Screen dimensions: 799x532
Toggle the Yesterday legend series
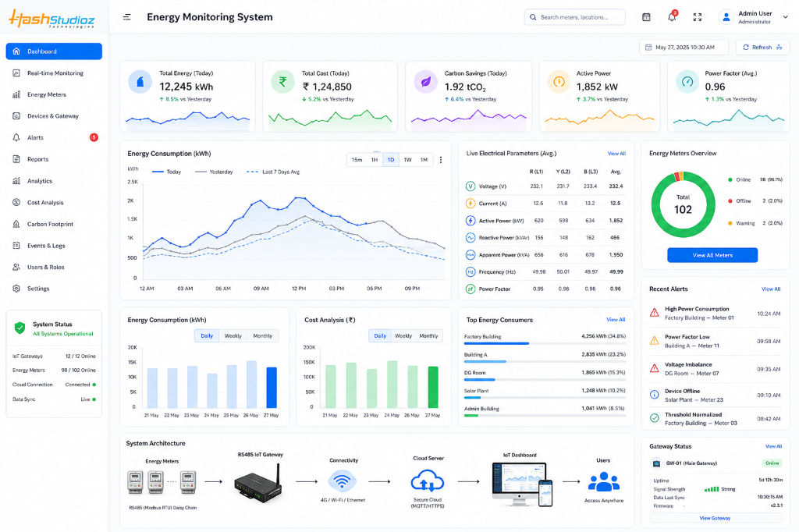[214, 172]
